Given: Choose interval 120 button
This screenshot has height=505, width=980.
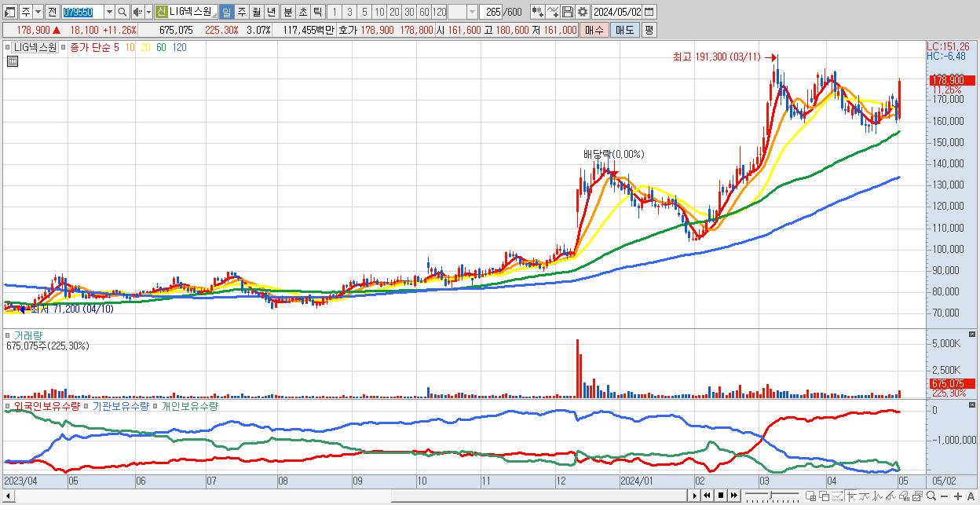Looking at the screenshot, I should [x=439, y=12].
